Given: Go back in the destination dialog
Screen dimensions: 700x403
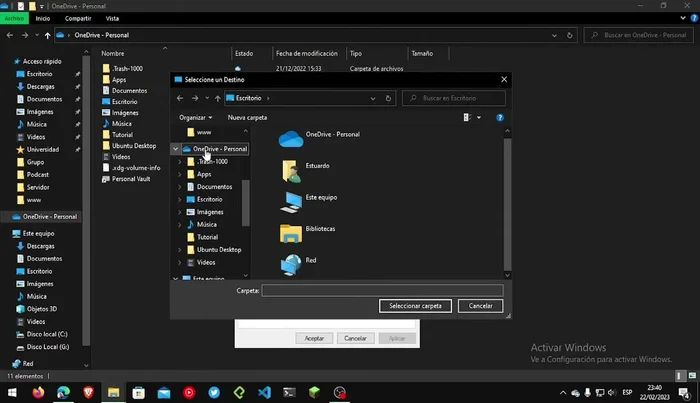Looking at the screenshot, I should click(x=180, y=98).
